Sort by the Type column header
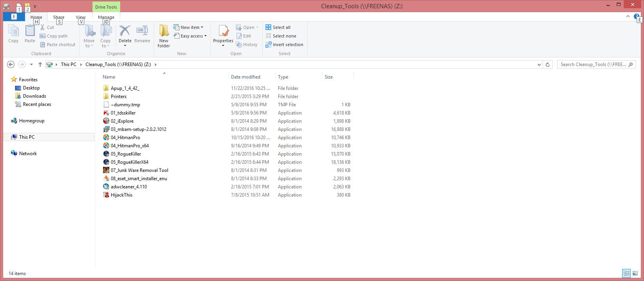 (283, 77)
